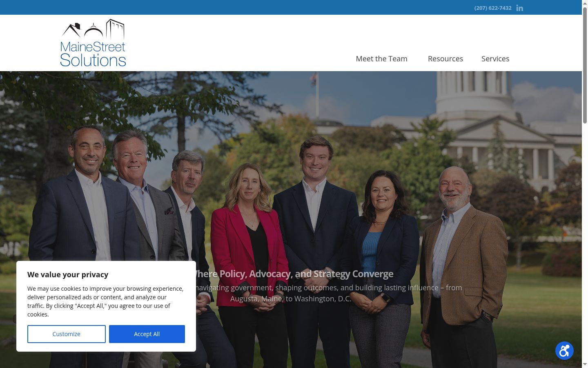Open the Services menu item
588x368 pixels.
(x=495, y=58)
